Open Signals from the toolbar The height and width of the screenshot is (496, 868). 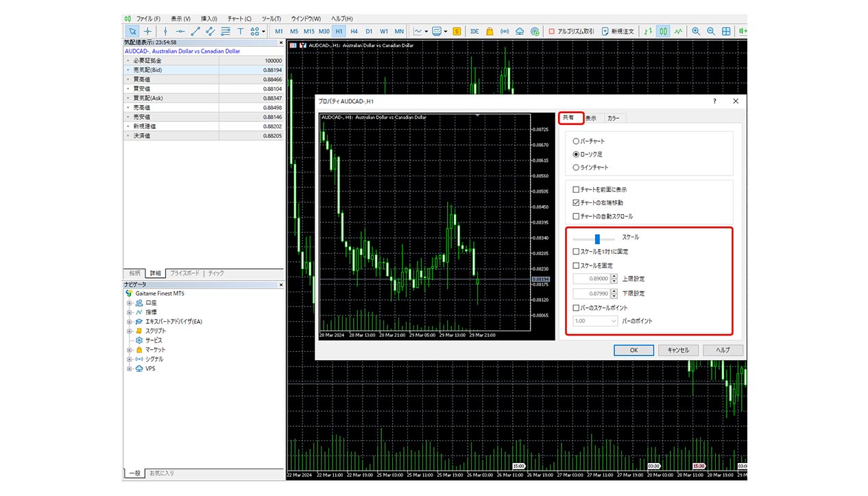[x=505, y=32]
